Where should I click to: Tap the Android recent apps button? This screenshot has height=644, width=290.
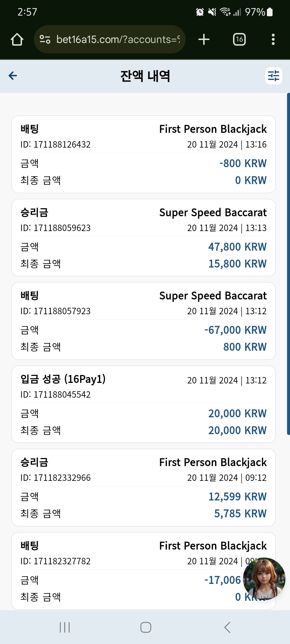(x=65, y=627)
